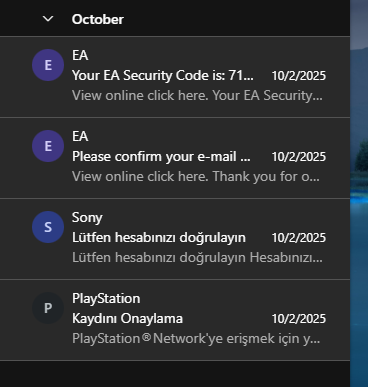Select the October group header label

[98, 19]
